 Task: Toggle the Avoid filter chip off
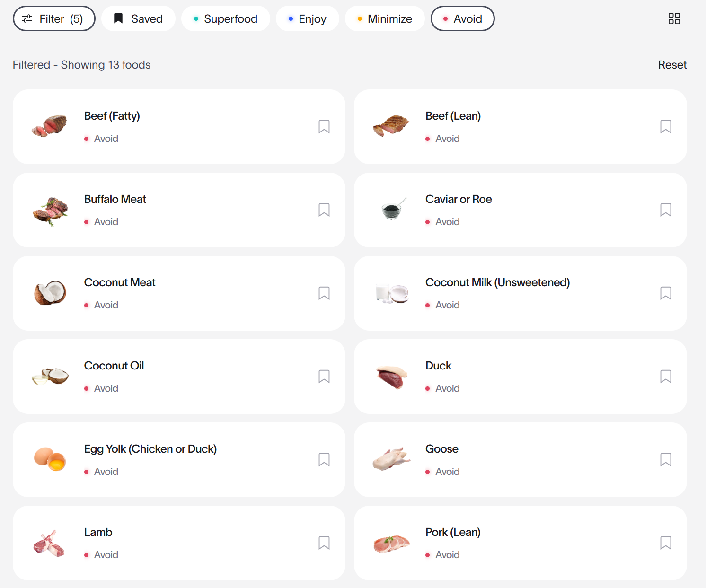click(x=463, y=18)
